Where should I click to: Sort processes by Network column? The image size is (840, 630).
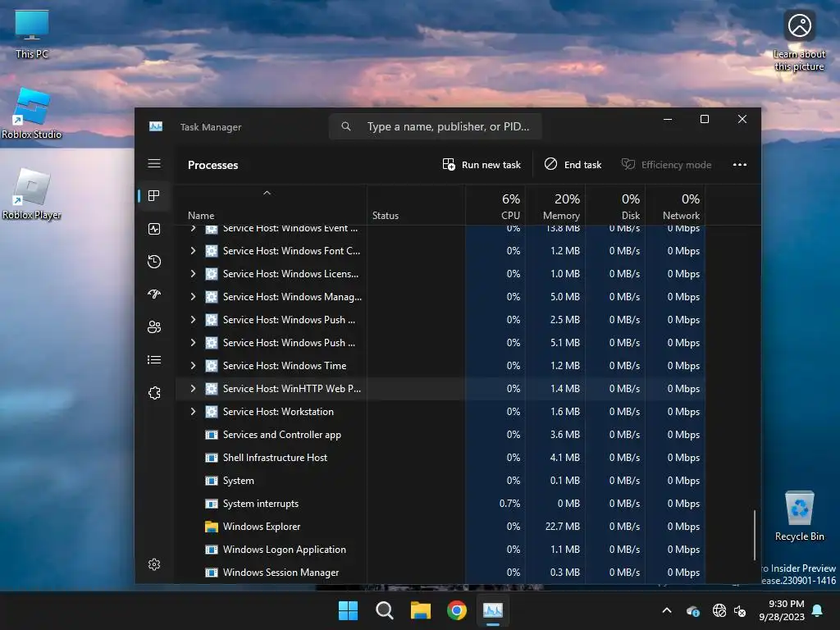coord(676,205)
